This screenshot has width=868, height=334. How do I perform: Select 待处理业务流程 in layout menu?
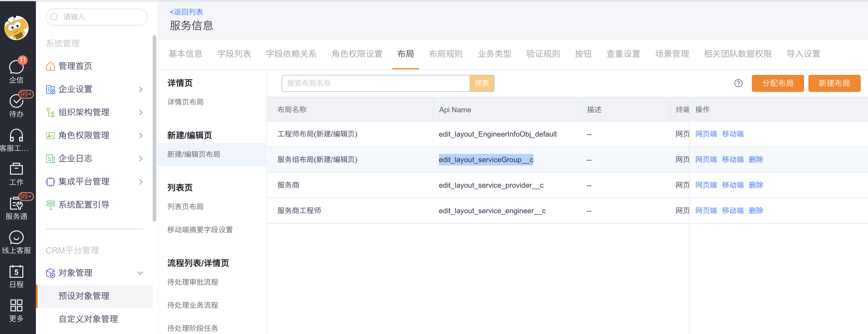(x=193, y=305)
